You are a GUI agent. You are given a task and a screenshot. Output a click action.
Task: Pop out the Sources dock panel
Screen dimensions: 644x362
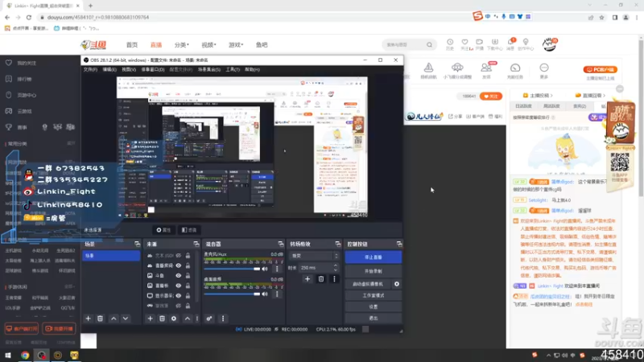coord(196,244)
